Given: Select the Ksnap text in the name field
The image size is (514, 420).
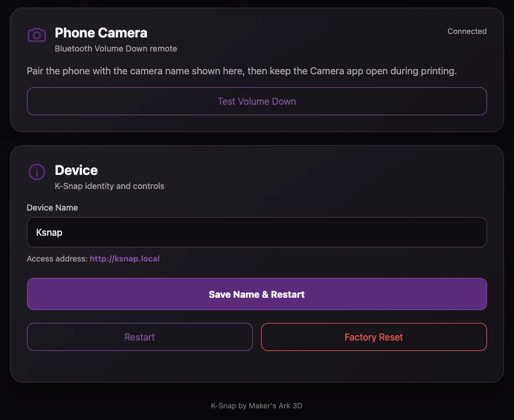Looking at the screenshot, I should [49, 232].
